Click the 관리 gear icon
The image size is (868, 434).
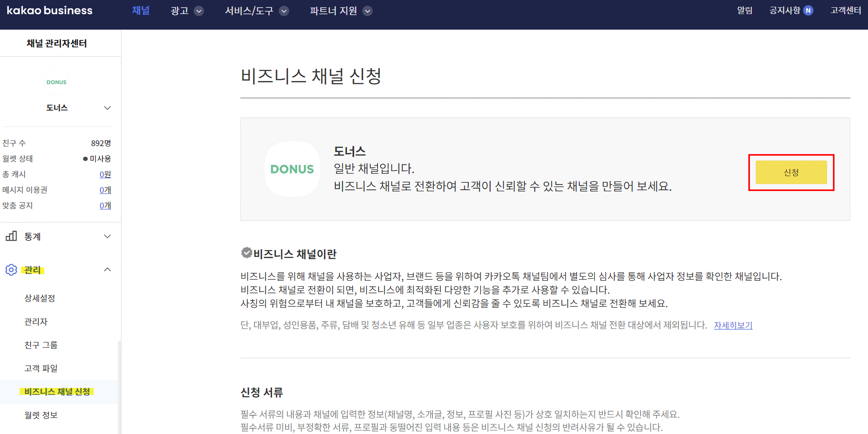click(11, 270)
